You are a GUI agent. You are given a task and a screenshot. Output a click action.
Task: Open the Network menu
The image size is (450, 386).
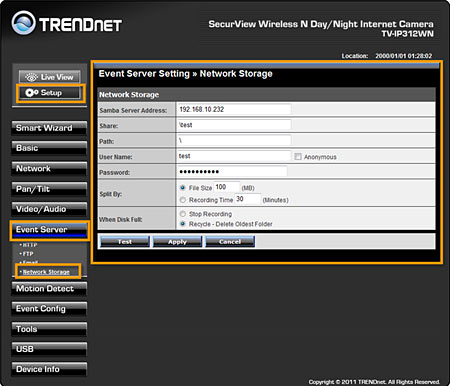pyautogui.click(x=49, y=169)
